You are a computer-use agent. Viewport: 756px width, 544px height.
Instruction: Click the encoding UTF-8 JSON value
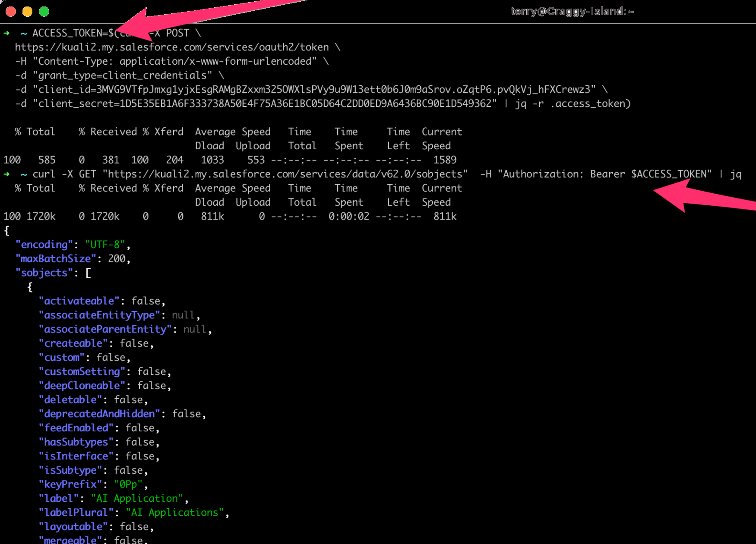105,244
